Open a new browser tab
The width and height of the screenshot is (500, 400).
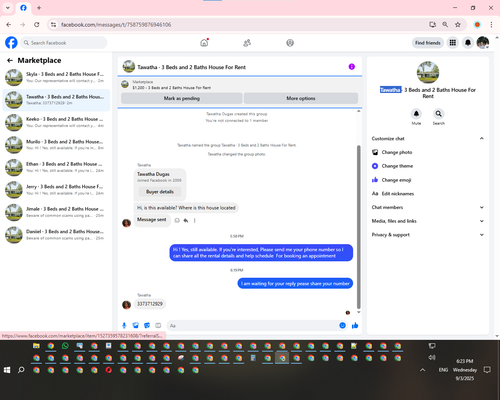39,8
